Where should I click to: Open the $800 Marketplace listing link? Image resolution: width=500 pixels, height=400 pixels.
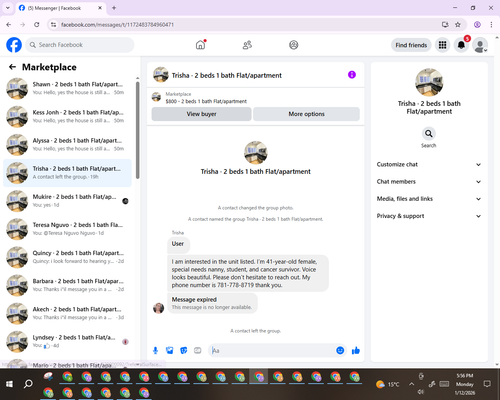coord(206,101)
